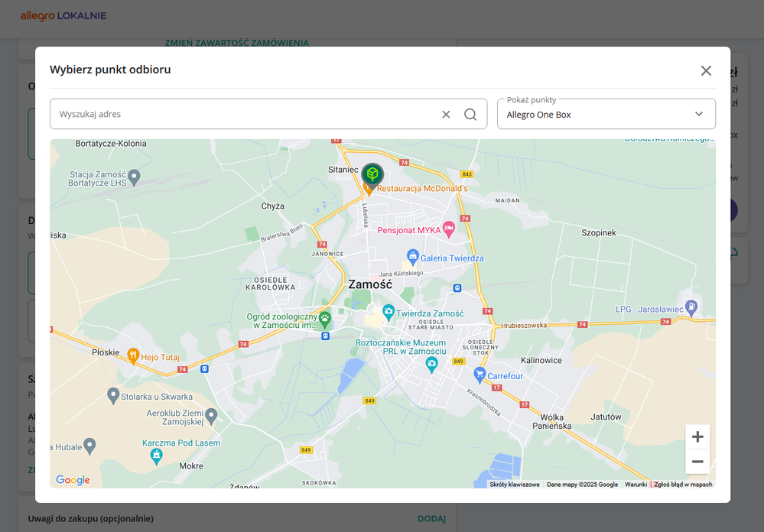Image resolution: width=764 pixels, height=532 pixels.
Task: Zoom out on the map
Action: (x=697, y=462)
